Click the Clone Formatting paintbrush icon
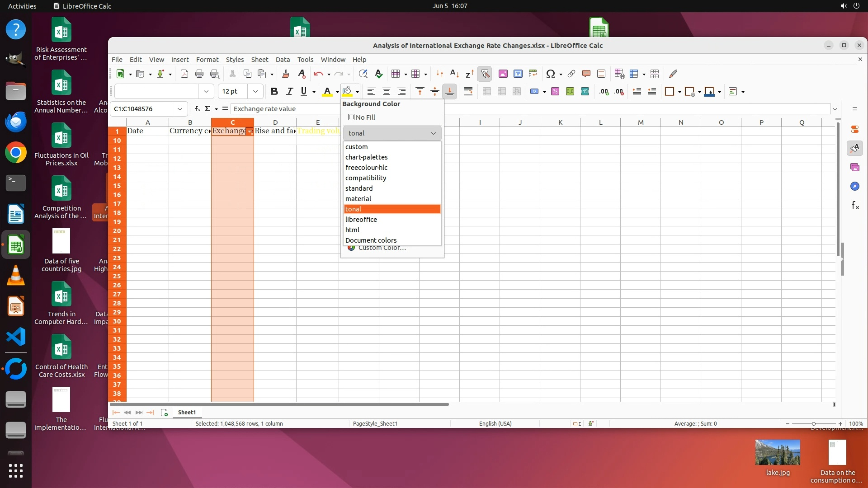The height and width of the screenshot is (488, 868). 286,74
